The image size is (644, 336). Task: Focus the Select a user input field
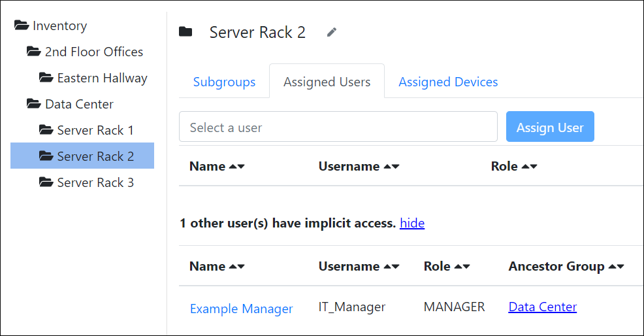click(x=338, y=127)
